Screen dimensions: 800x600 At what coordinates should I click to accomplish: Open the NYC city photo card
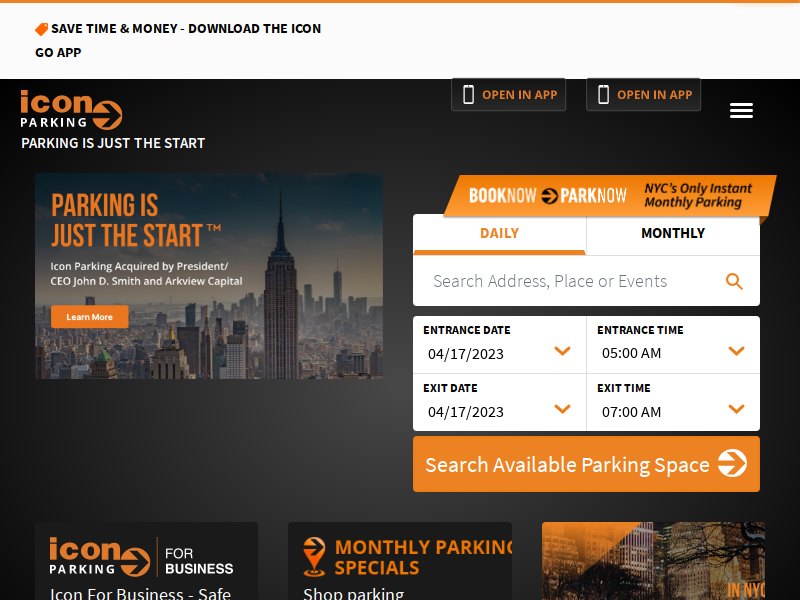click(653, 560)
